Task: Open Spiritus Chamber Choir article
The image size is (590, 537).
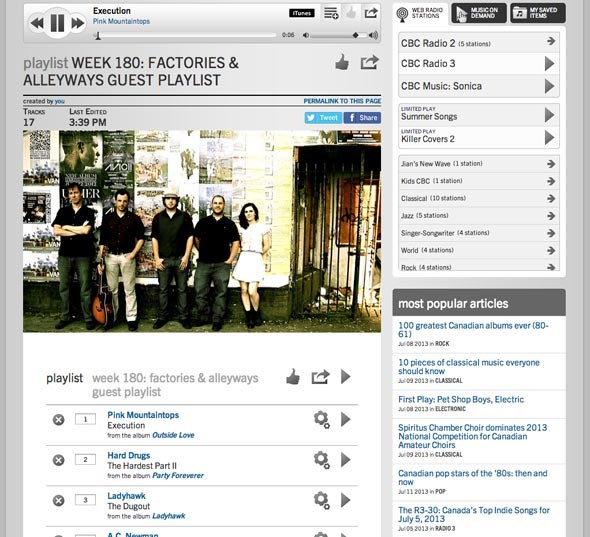Action: [473, 436]
